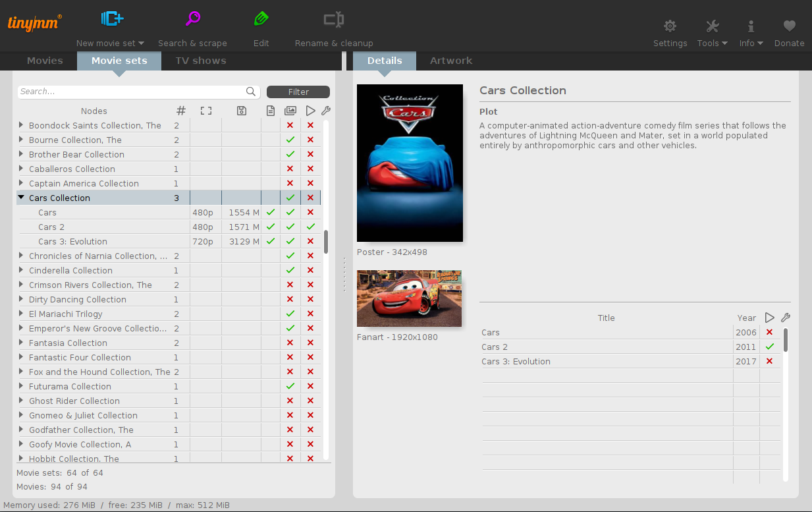Select the Details tab
812x512 pixels.
coord(385,61)
